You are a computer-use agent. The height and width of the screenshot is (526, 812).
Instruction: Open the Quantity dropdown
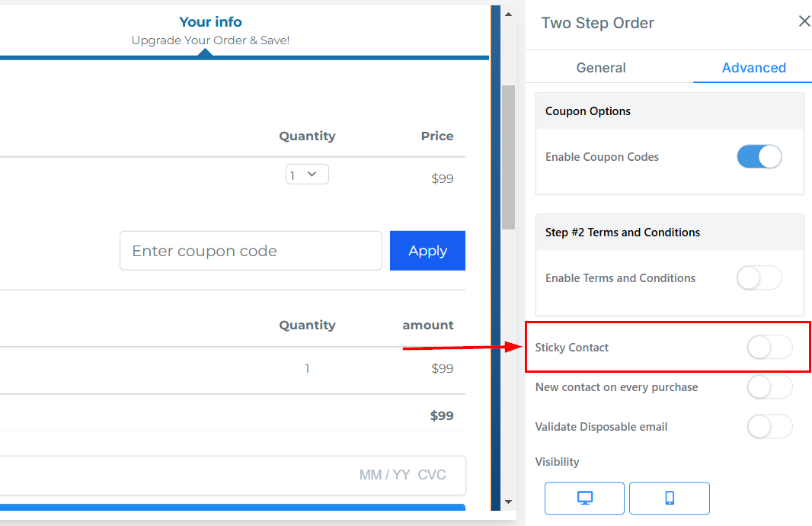point(307,175)
